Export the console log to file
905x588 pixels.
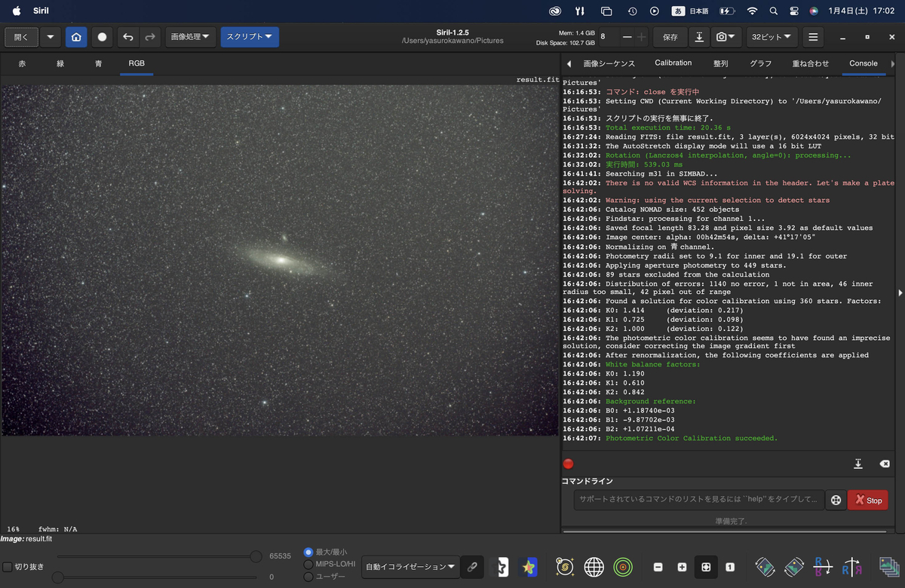858,464
